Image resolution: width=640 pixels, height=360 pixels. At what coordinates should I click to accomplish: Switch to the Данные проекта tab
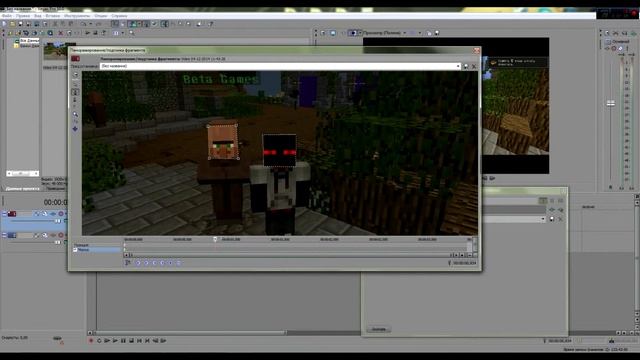pyautogui.click(x=22, y=189)
